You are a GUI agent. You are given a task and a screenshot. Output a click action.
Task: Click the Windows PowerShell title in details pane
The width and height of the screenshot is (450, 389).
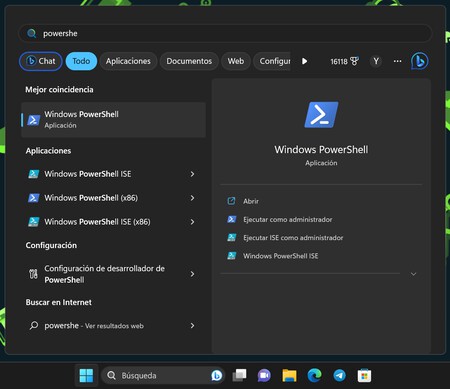point(321,150)
